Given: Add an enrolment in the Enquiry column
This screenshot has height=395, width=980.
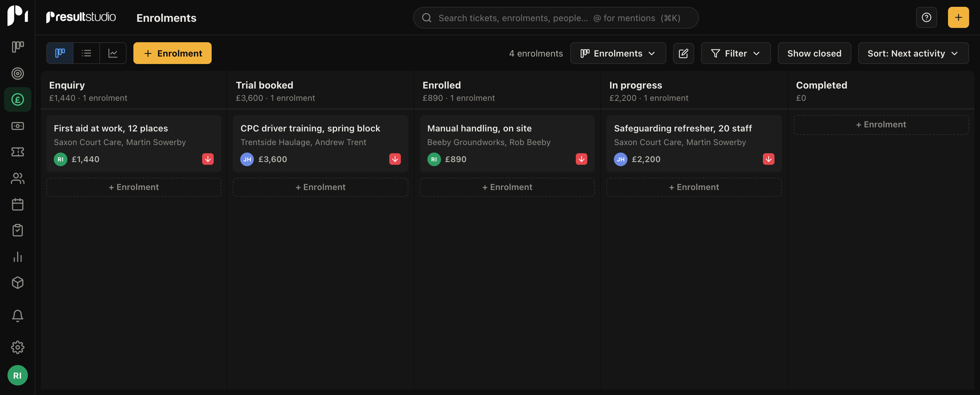Looking at the screenshot, I should [133, 187].
